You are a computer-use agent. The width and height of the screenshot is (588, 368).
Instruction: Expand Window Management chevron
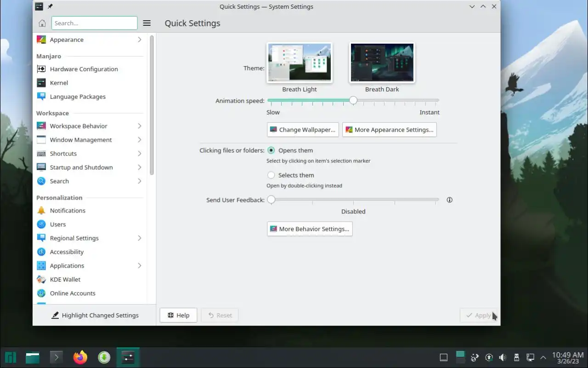click(139, 140)
